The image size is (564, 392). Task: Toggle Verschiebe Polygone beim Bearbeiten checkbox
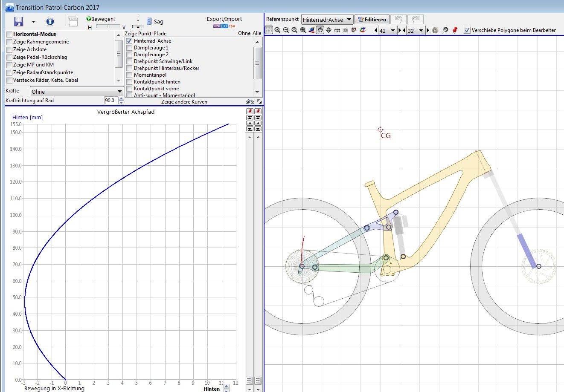coord(467,30)
